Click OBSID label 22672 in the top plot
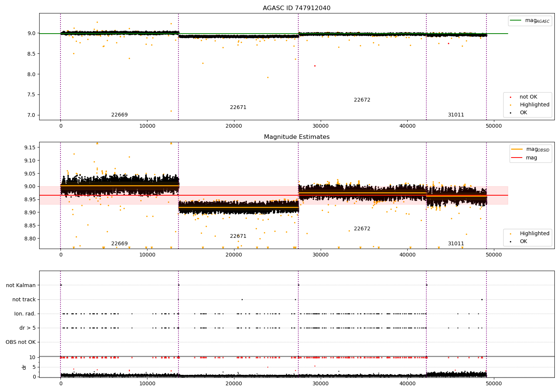Screen dimensions: 560x392 [362, 100]
